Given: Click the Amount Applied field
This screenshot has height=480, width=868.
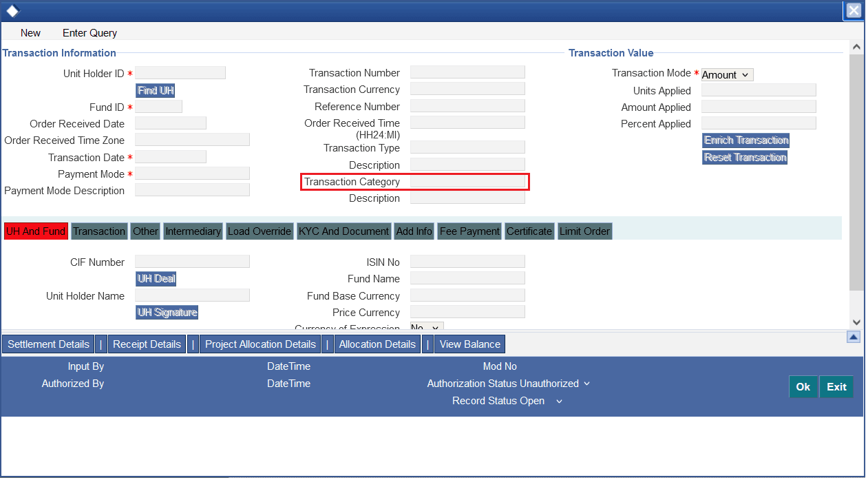Looking at the screenshot, I should [x=759, y=107].
